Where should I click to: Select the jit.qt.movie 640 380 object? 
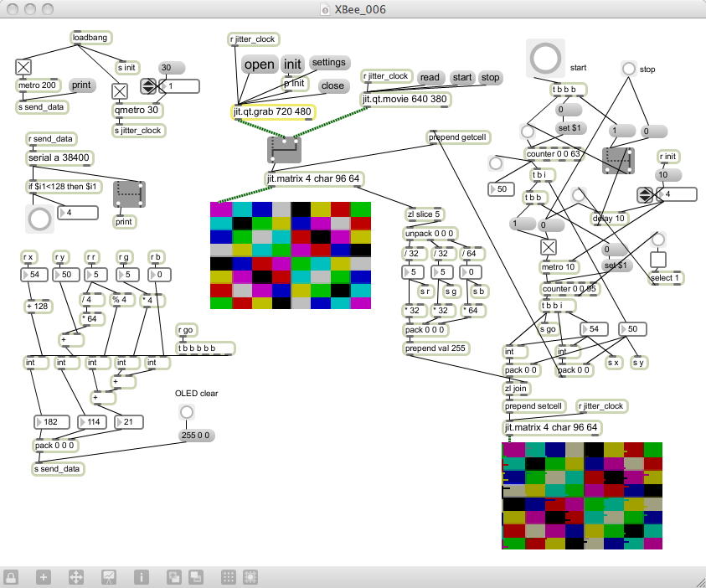(x=405, y=99)
